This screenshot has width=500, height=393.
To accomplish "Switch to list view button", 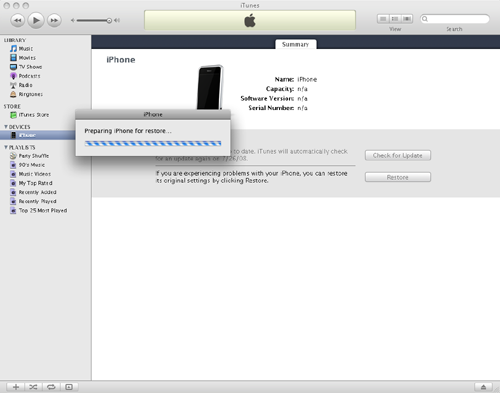I will click(x=383, y=19).
